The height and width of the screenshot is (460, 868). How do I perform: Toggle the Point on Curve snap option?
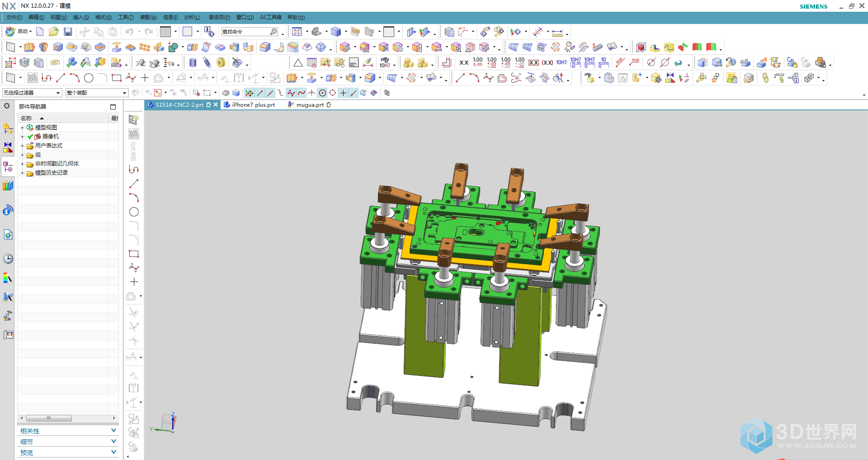tap(354, 93)
